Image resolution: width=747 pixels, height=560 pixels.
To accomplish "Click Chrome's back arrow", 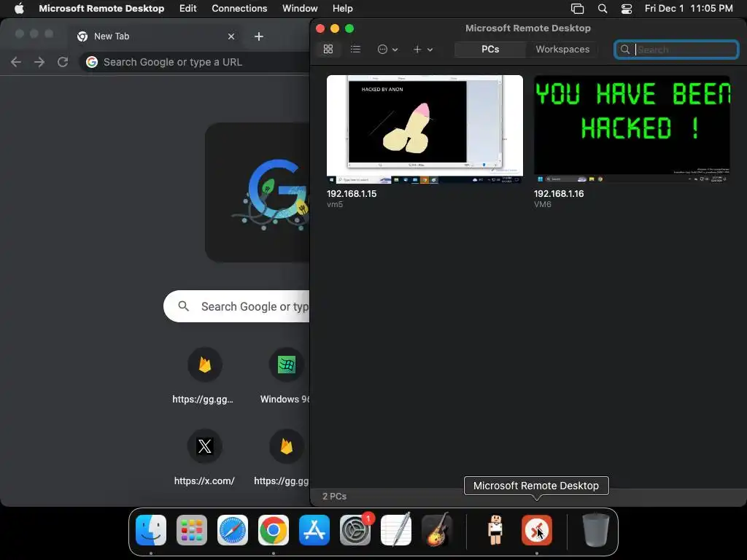I will click(x=16, y=62).
